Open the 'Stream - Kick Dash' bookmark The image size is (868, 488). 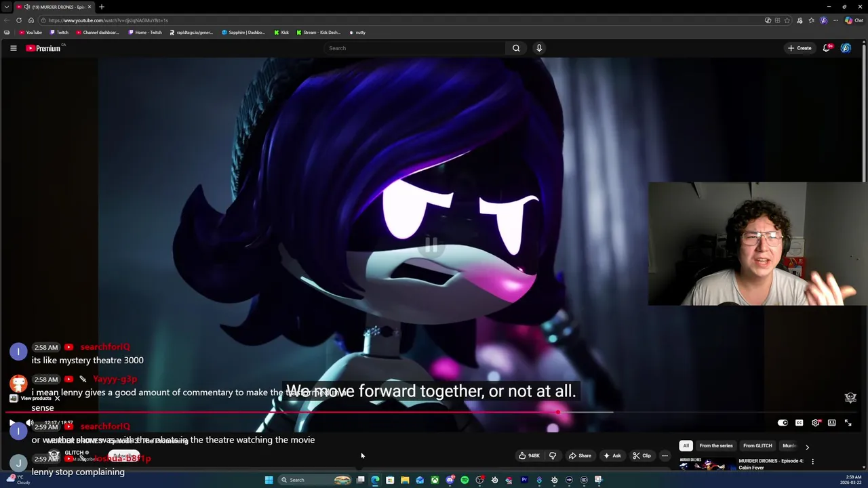click(x=318, y=33)
